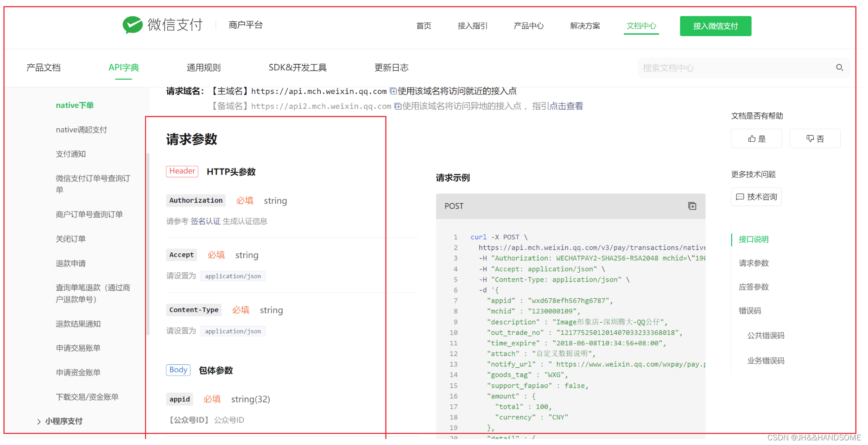This screenshot has width=868, height=445.
Task: Click the 请求示例 heading
Action: click(x=453, y=178)
